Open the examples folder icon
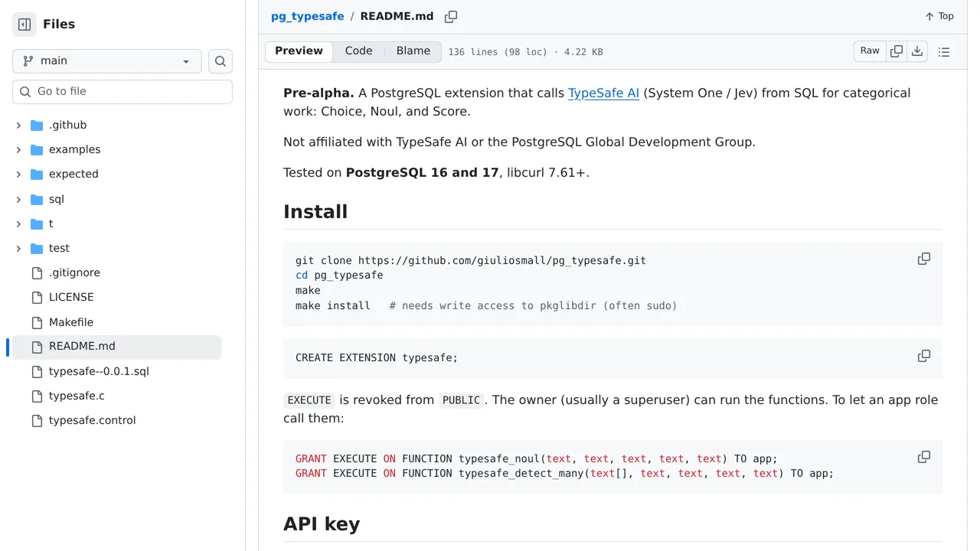This screenshot has height=551, width=980. (37, 149)
